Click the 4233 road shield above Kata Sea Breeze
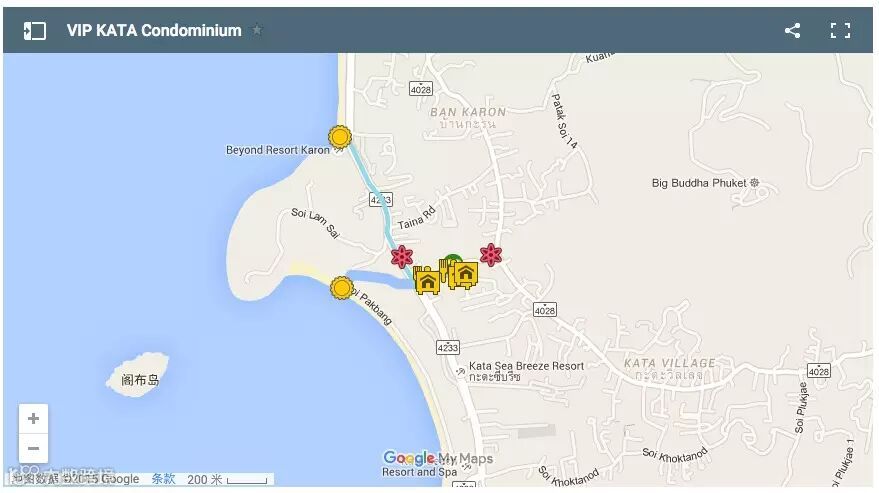Image resolution: width=879 pixels, height=493 pixels. coord(447,347)
